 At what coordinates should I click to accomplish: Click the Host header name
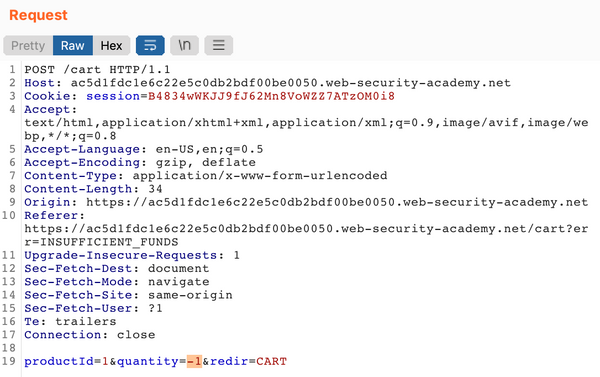pyautogui.click(x=39, y=83)
